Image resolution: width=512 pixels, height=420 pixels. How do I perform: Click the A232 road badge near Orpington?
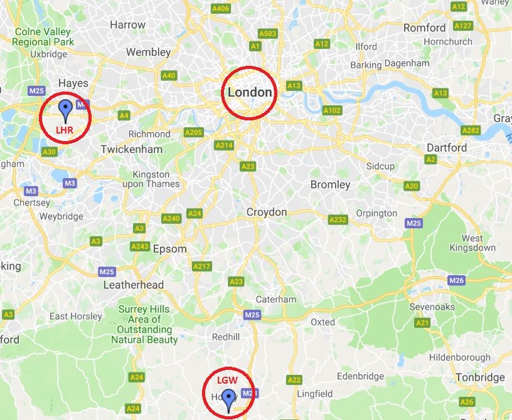tap(338, 219)
